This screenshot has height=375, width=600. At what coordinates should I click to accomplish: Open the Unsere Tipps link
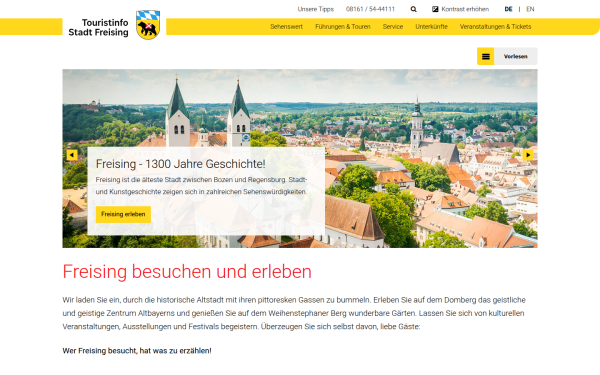(316, 9)
